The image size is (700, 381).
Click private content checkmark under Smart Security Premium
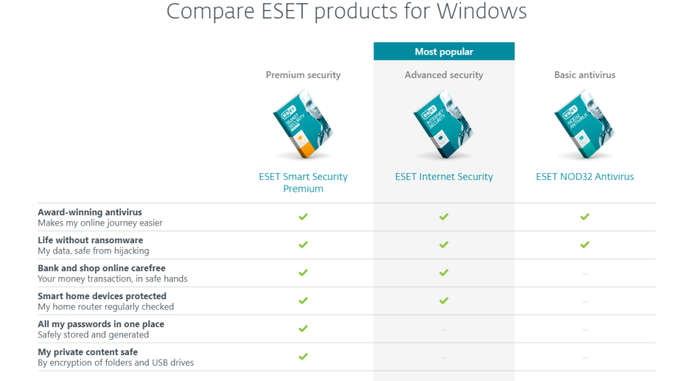(303, 356)
